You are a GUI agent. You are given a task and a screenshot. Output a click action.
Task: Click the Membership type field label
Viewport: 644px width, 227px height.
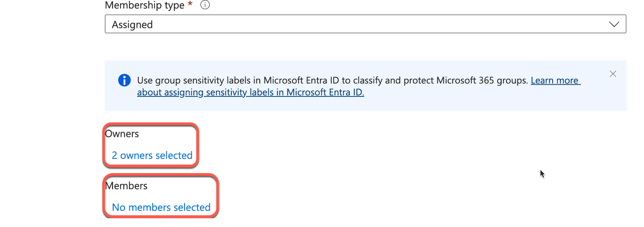click(144, 5)
